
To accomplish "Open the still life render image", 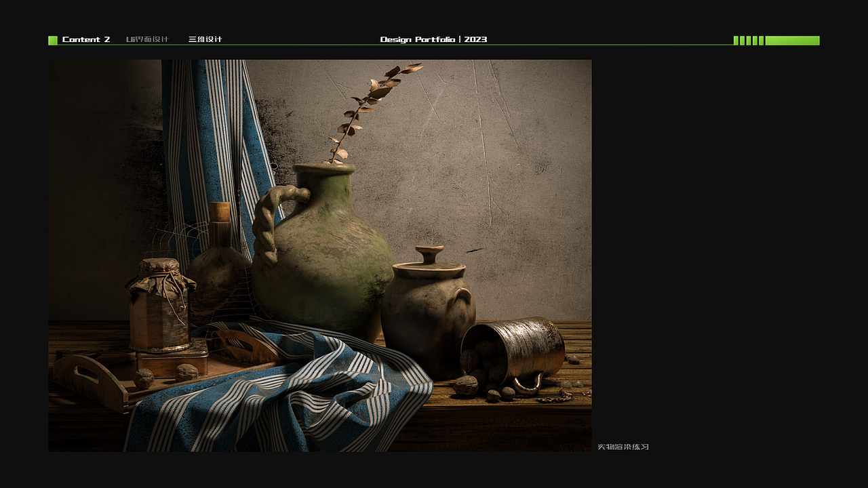I will (x=320, y=256).
